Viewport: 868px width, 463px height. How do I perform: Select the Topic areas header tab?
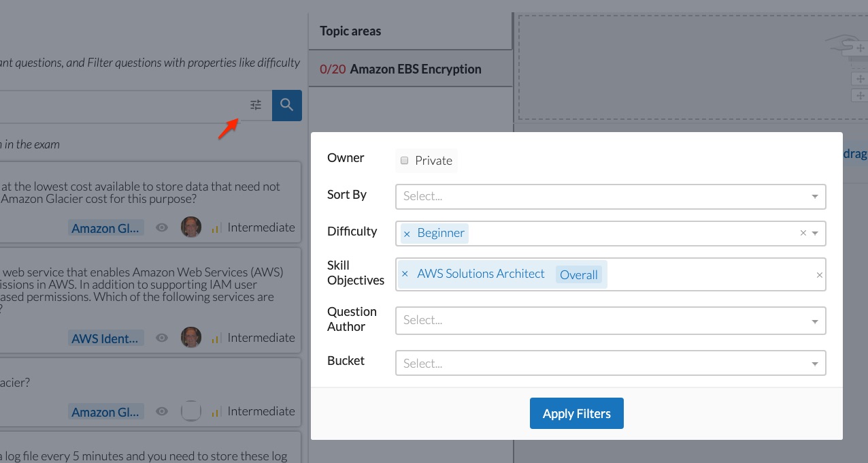[410, 31]
